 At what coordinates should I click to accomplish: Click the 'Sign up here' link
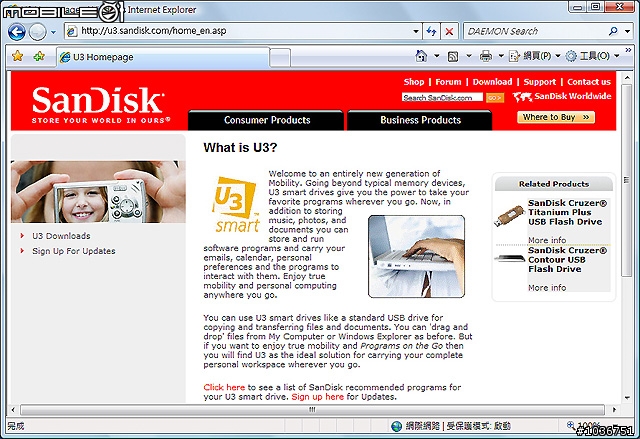(x=318, y=397)
